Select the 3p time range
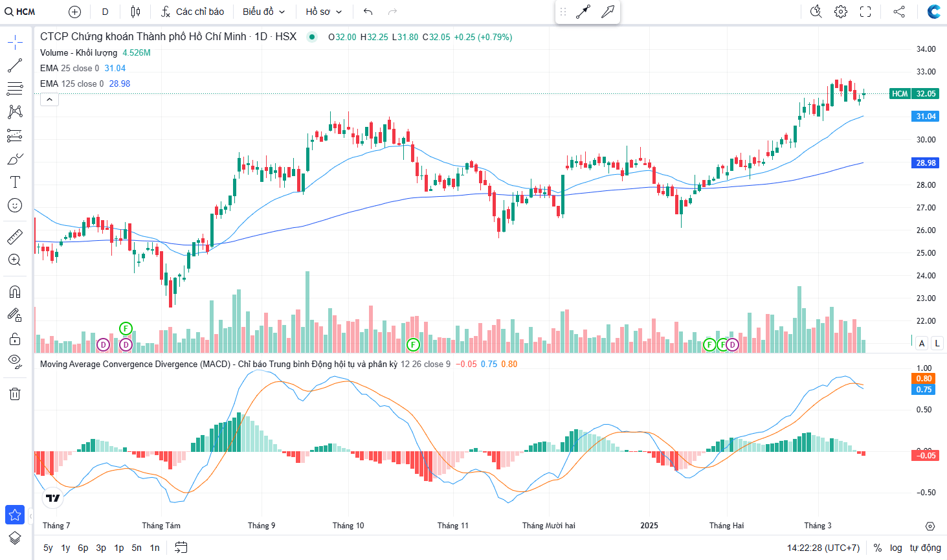Viewport: 947px width, 560px height. click(101, 548)
